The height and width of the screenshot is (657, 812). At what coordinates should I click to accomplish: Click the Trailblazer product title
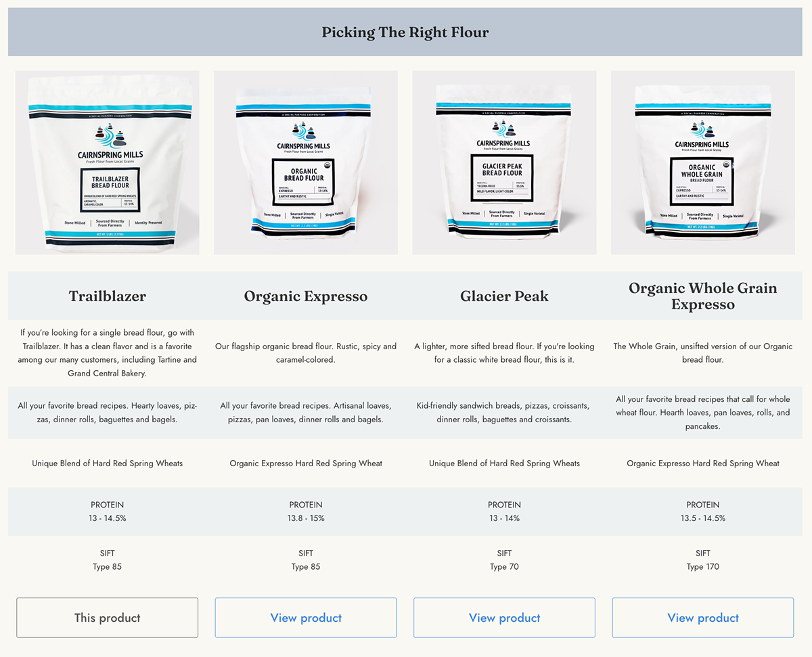click(x=108, y=296)
